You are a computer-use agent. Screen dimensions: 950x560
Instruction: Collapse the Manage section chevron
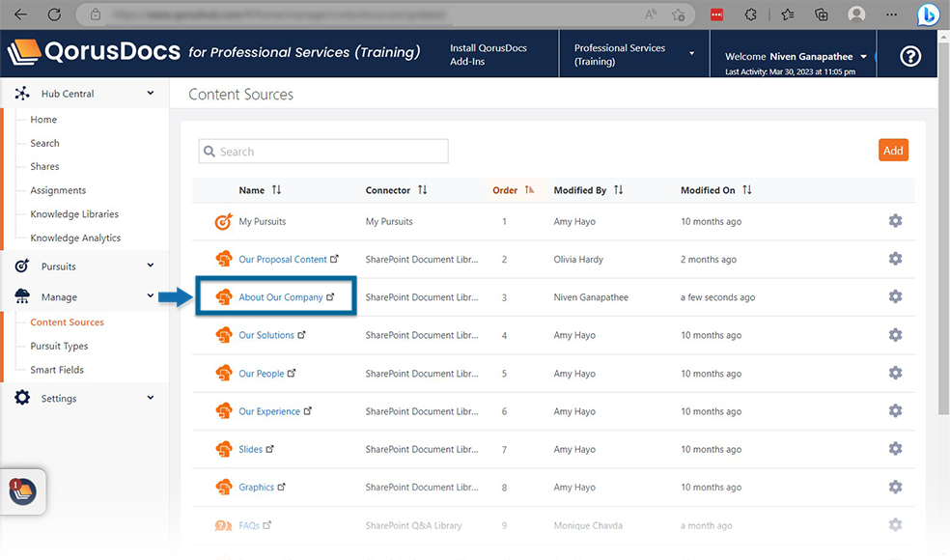151,295
